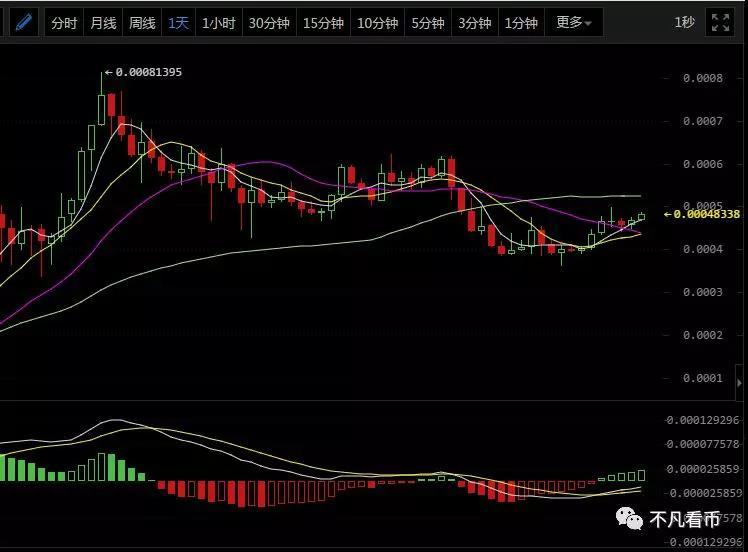Click the current price 0.00048338 marker
This screenshot has width=748, height=552.
pyautogui.click(x=702, y=214)
